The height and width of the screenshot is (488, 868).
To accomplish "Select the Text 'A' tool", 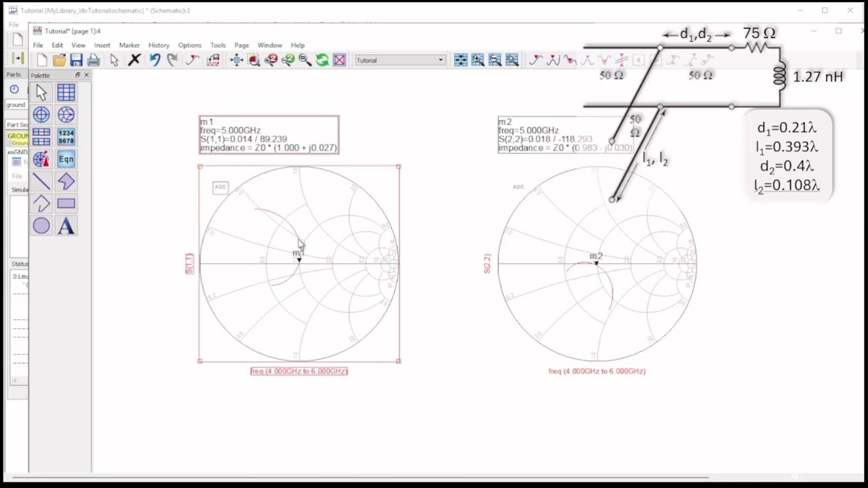I will [x=66, y=226].
